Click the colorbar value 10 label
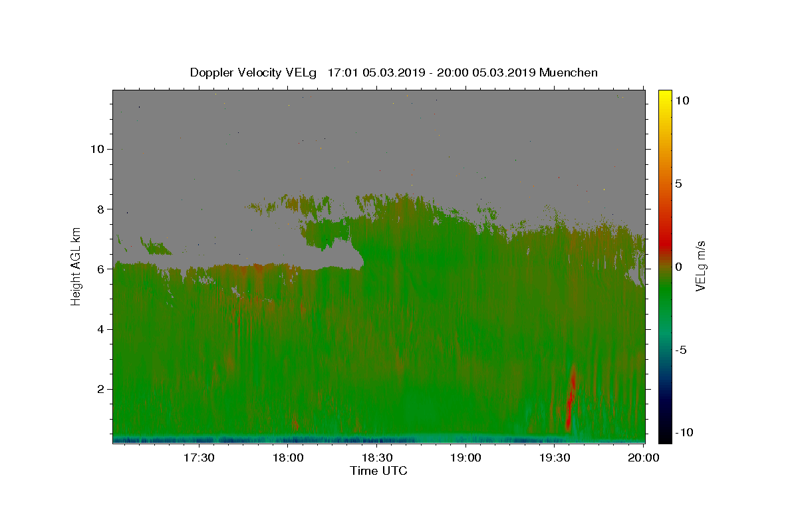 tap(682, 100)
